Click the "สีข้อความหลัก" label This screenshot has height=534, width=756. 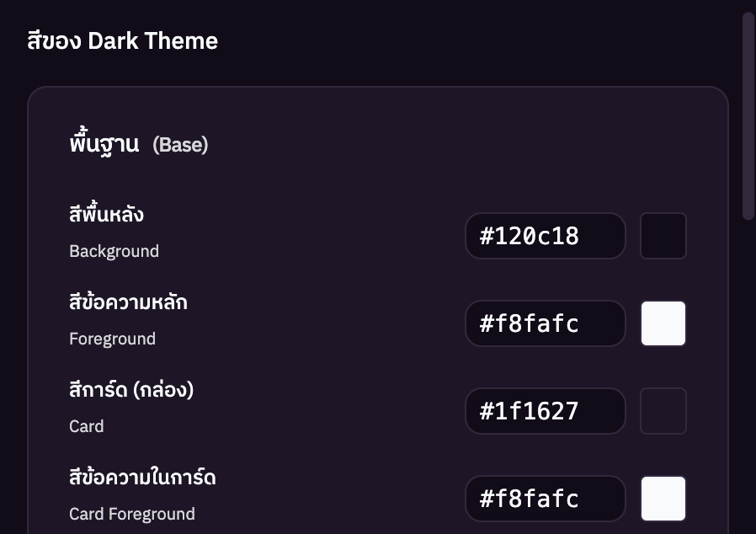click(128, 302)
